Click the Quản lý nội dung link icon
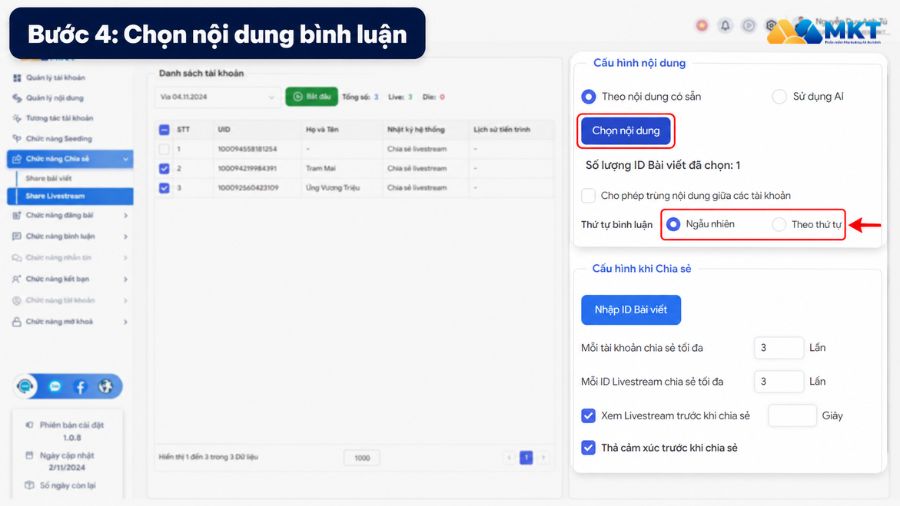900x506 pixels. [17, 98]
